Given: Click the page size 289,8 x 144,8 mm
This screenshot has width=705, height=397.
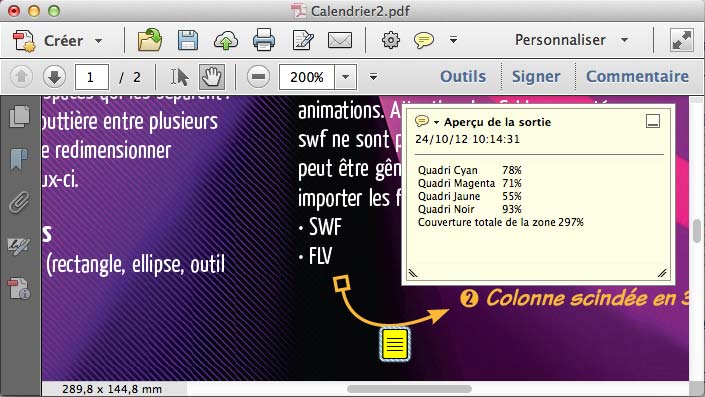Looking at the screenshot, I should (112, 389).
